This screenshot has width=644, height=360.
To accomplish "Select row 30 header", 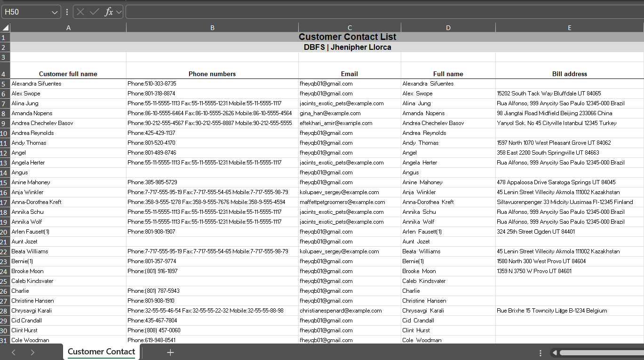I will coord(5,330).
